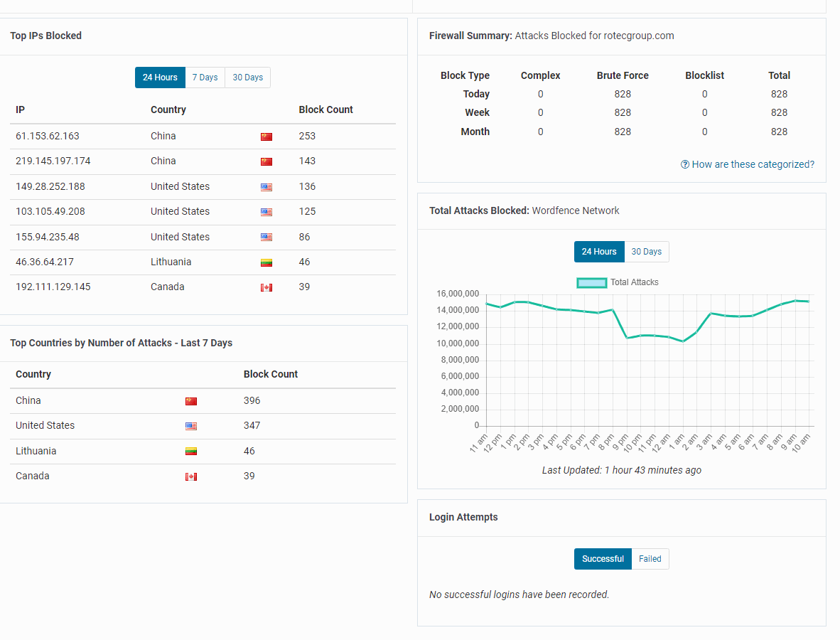
Task: Click China flag in Top Countries table
Action: click(191, 402)
